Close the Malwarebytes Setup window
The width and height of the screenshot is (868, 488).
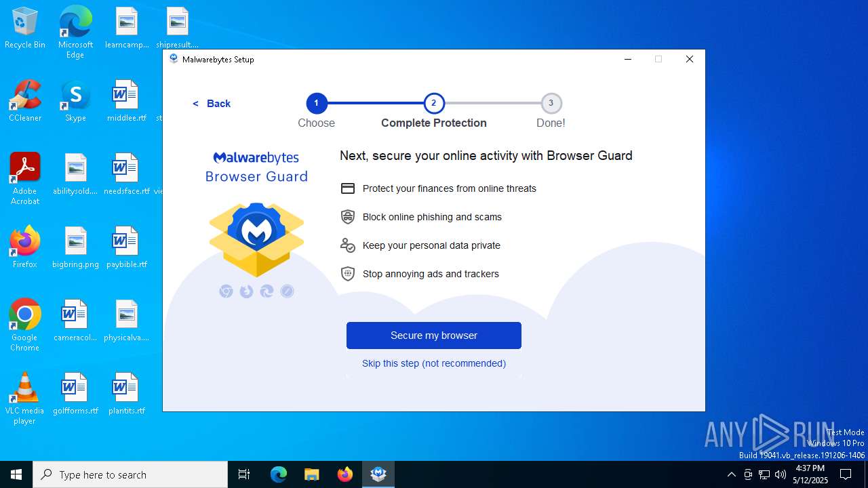coord(690,59)
